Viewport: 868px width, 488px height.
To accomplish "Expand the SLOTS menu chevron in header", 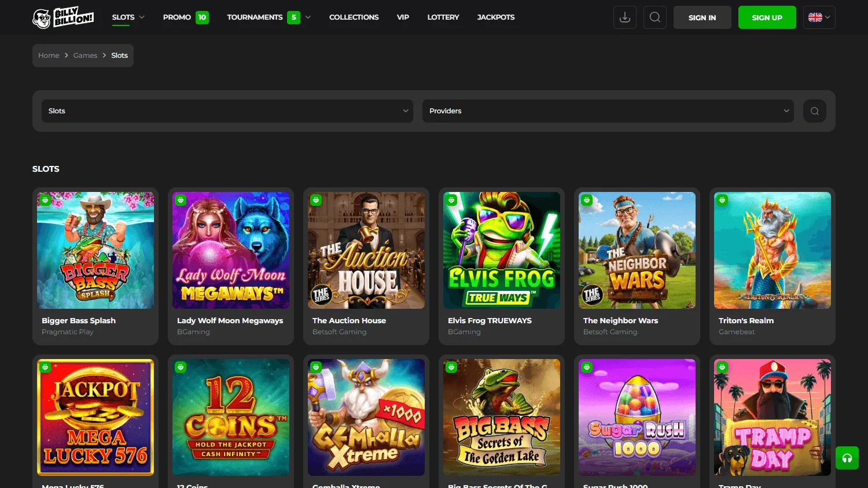I will pyautogui.click(x=142, y=17).
